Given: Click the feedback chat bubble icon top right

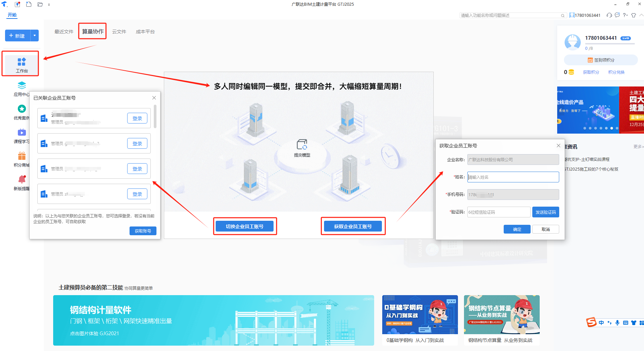Looking at the screenshot, I should coord(617,15).
